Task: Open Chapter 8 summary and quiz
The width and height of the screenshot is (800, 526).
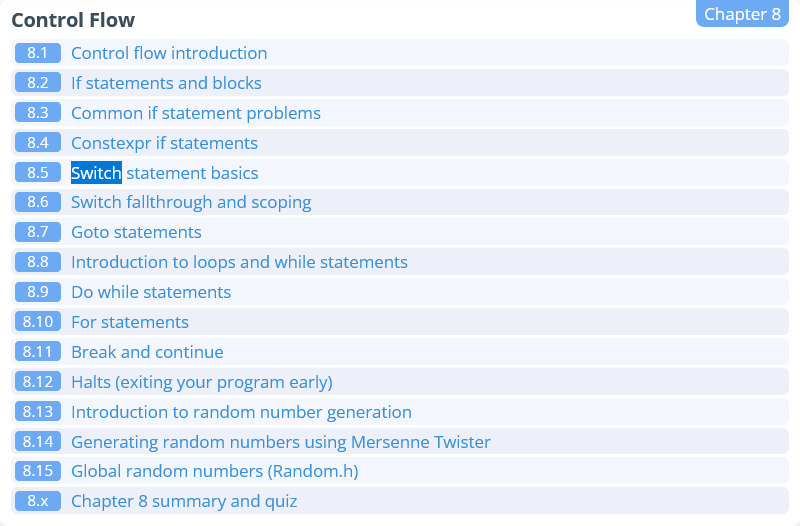Action: [184, 501]
